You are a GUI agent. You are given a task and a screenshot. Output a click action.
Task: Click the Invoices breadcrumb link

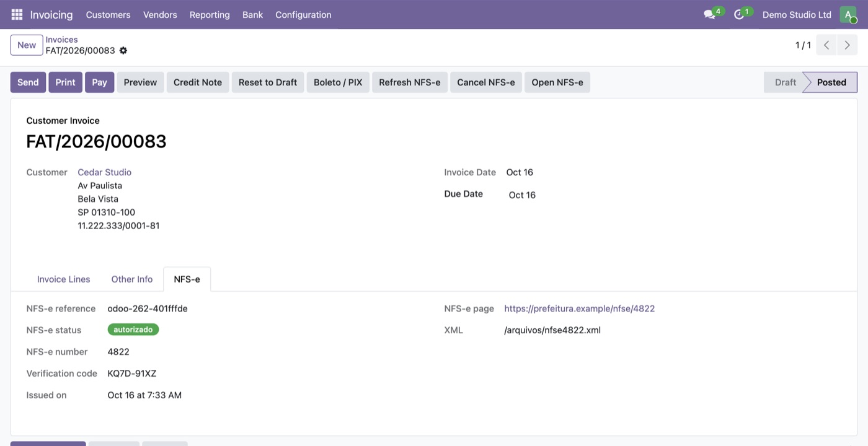61,40
